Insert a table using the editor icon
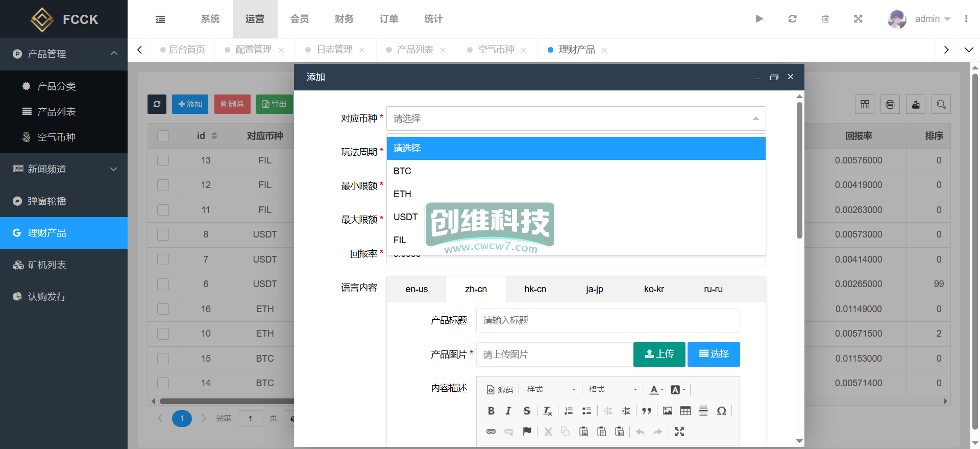 point(685,411)
